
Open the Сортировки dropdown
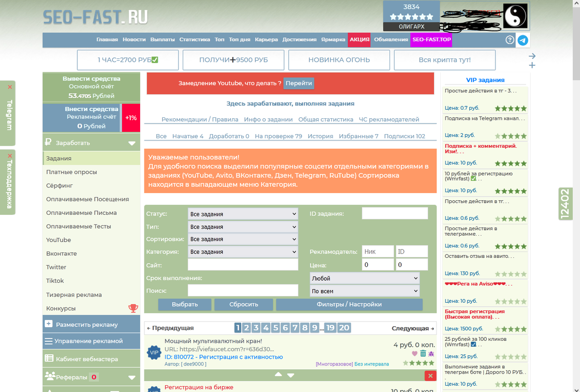pos(243,239)
